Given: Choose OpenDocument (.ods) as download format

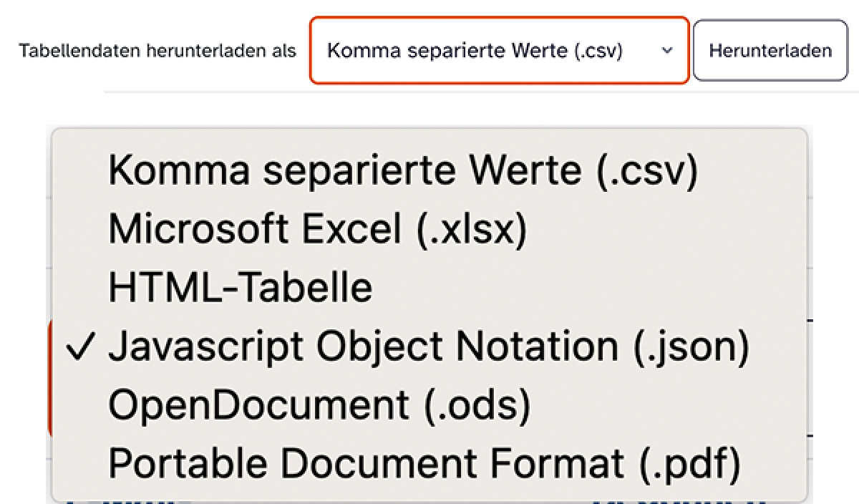Looking at the screenshot, I should (x=319, y=405).
